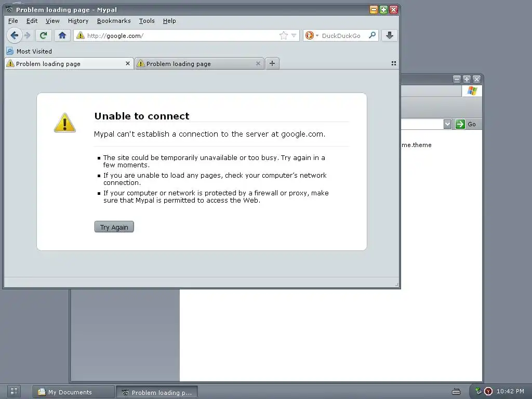Close the background Explorer window
This screenshot has height=399, width=532.
tap(477, 79)
